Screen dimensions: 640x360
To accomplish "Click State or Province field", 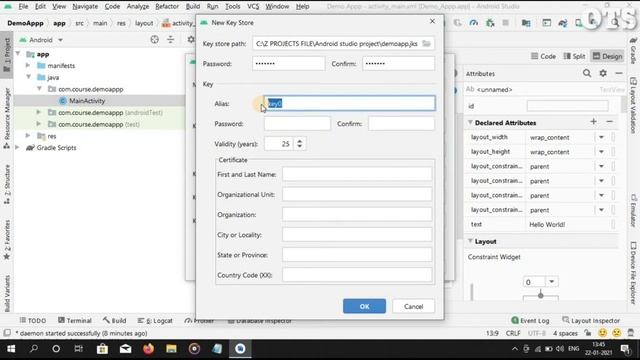I will [x=357, y=255].
